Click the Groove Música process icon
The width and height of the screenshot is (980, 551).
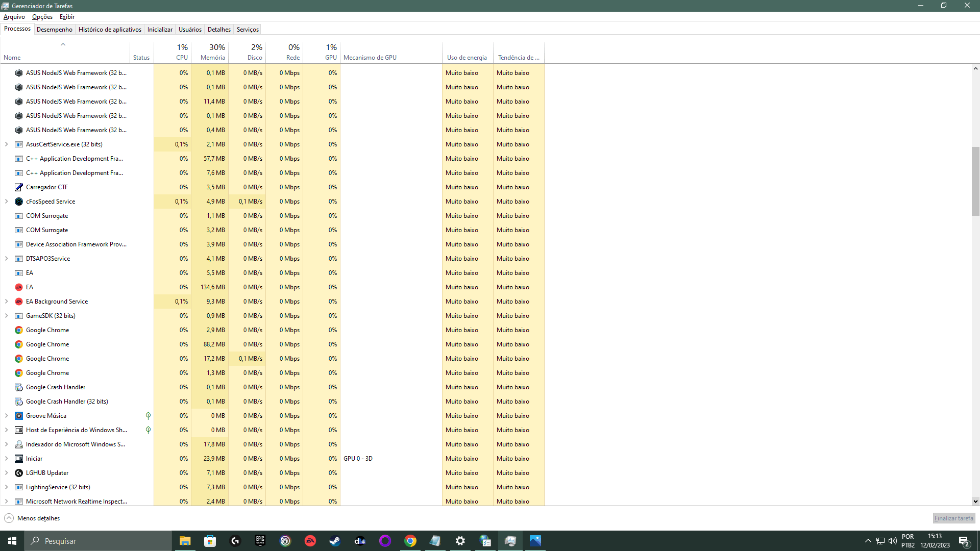click(x=19, y=416)
